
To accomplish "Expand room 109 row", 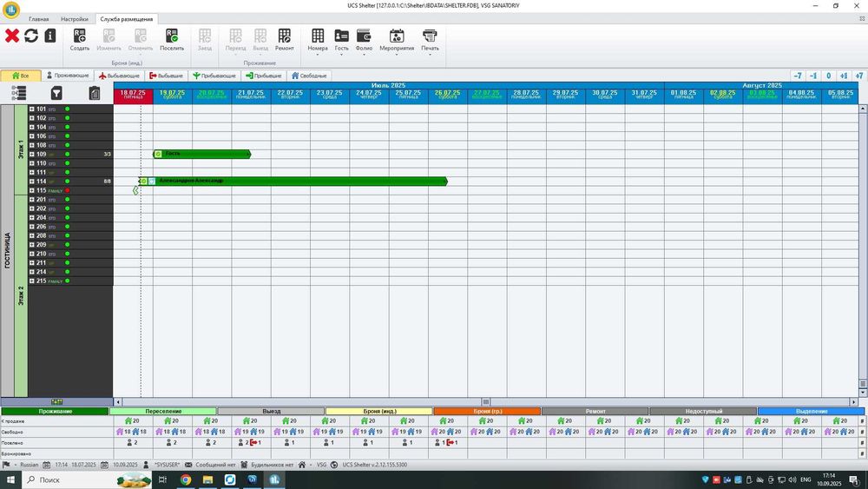I will 32,154.
